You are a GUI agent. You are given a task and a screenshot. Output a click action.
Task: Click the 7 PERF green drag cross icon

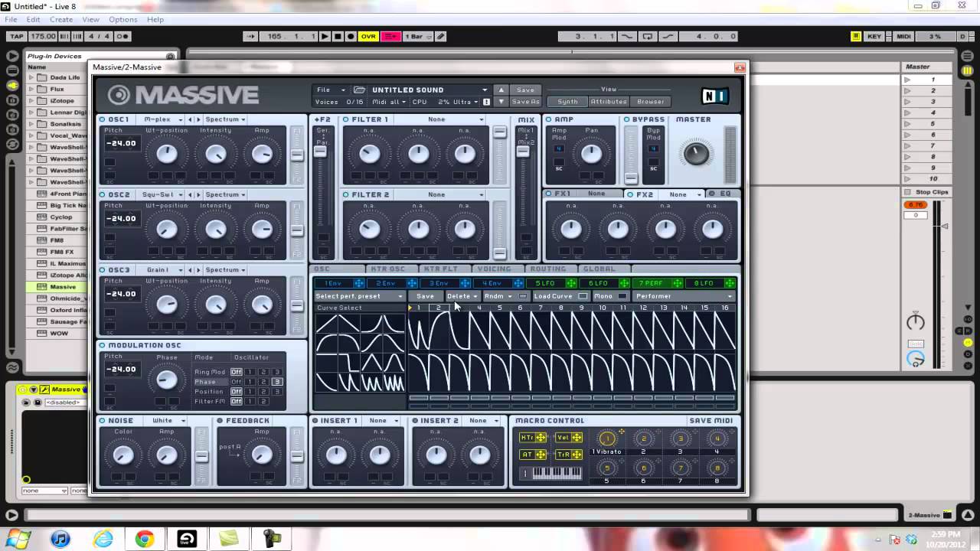(677, 283)
